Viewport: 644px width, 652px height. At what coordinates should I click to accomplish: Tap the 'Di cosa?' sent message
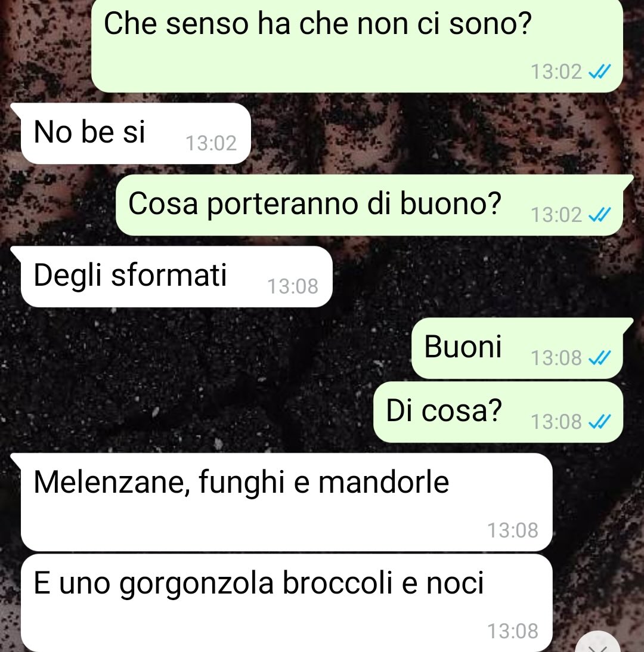point(498,412)
